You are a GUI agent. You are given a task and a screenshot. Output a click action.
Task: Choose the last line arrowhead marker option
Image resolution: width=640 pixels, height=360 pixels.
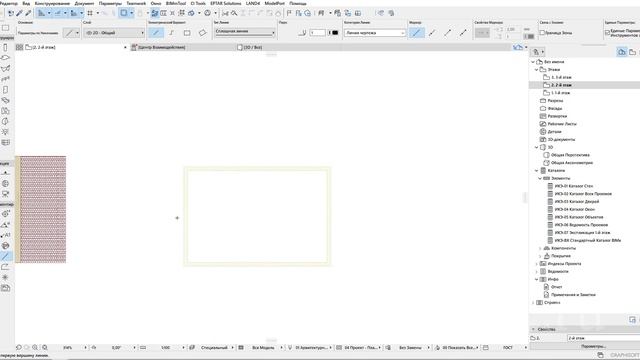(463, 33)
